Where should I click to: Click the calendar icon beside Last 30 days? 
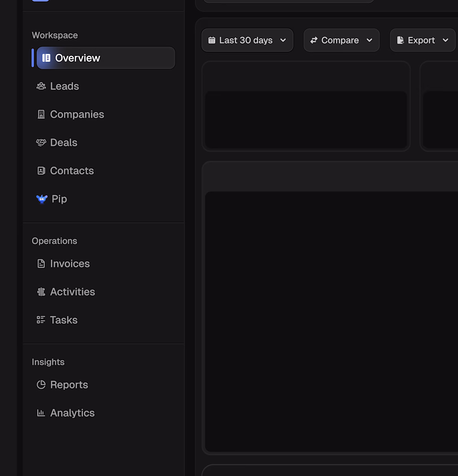pos(212,40)
